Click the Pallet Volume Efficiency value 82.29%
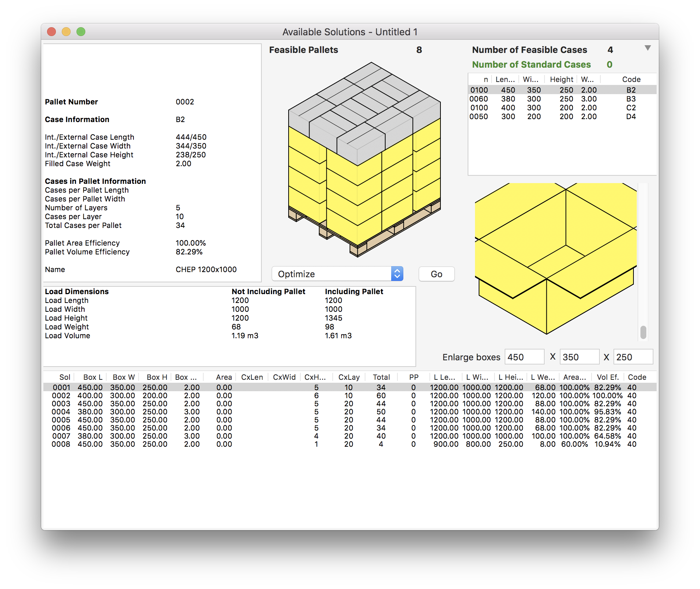Viewport: 700px width, 589px height. [x=189, y=252]
